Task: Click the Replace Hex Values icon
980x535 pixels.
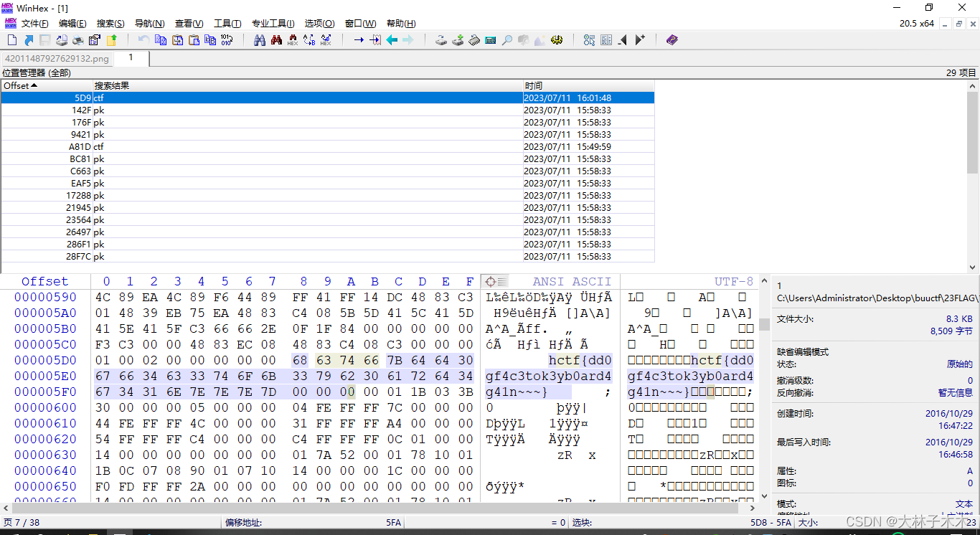Action: [326, 40]
